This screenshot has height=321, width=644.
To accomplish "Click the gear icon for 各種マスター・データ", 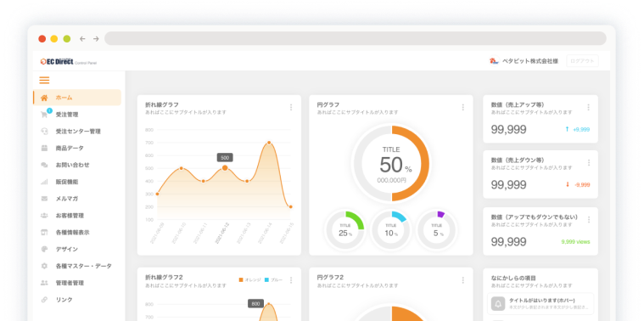I will [44, 266].
